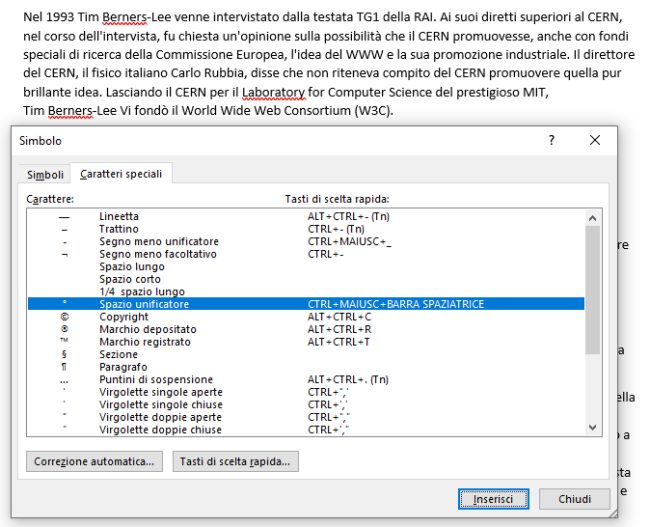Image resolution: width=650 pixels, height=527 pixels.
Task: Click the Chiudi button
Action: click(575, 499)
